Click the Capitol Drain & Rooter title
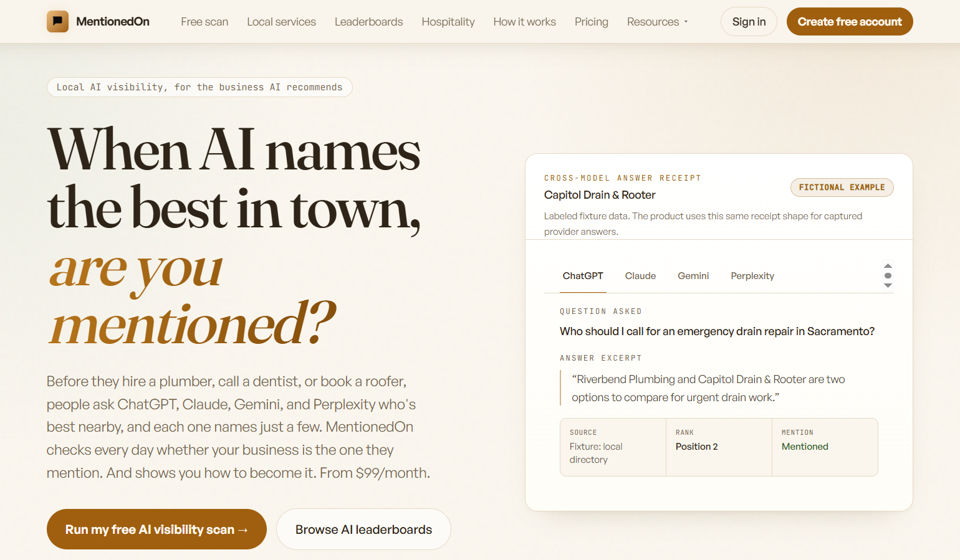Screen dimensions: 960x560 600,195
